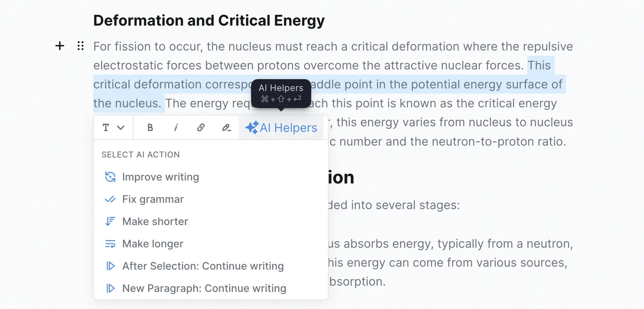
Task: Click the plus icon to add a block
Action: click(59, 46)
